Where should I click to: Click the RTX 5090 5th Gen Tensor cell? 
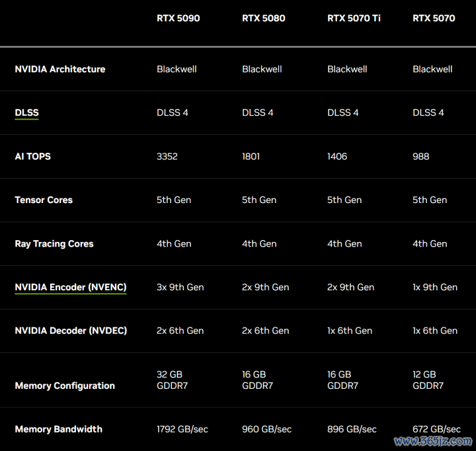pos(174,200)
